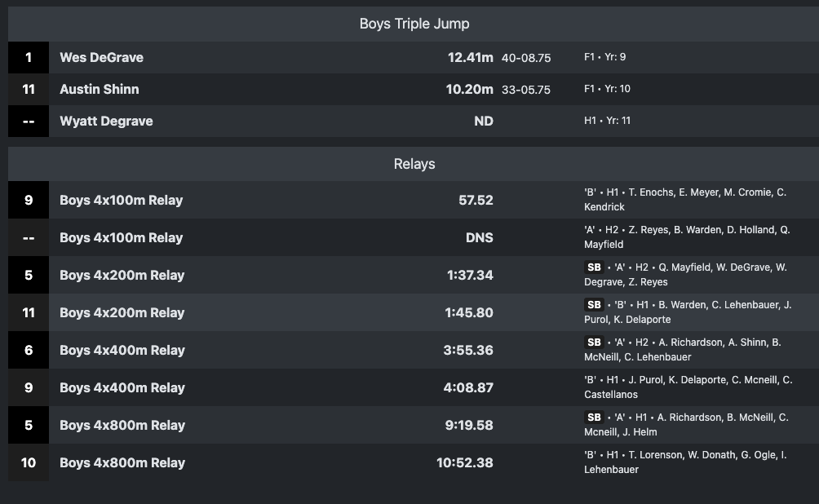Click the ND result for Wyatt Degrave
Viewport: 819px width, 504px height.
coord(483,122)
